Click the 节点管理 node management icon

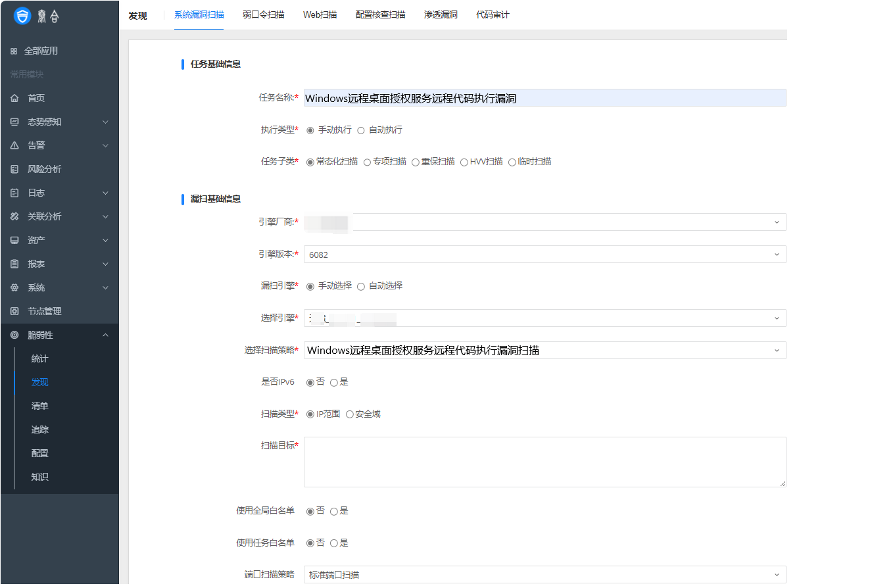[x=13, y=310]
